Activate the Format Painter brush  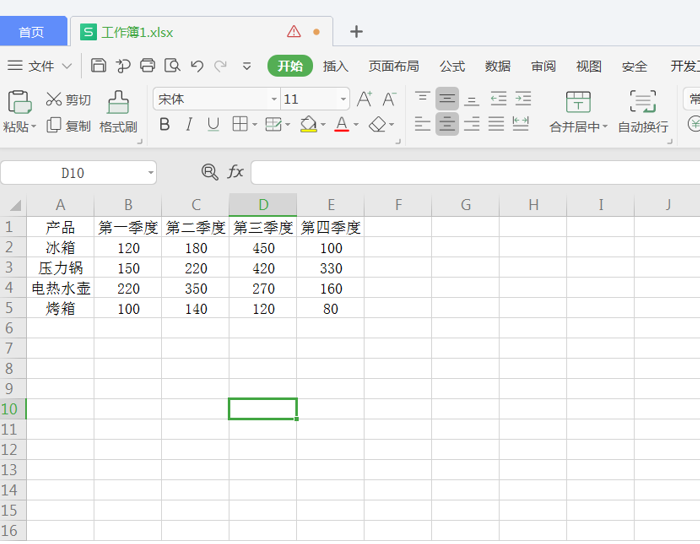[x=118, y=112]
